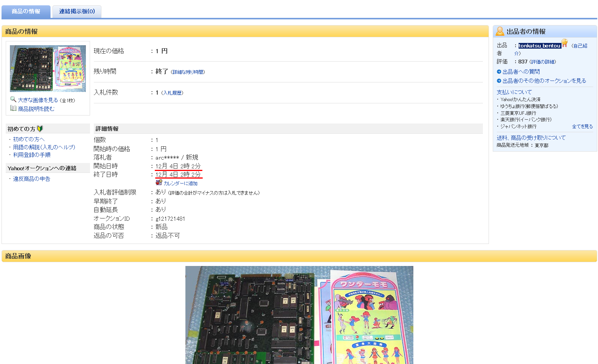Open 詳細な残り時間 link
The height and width of the screenshot is (364, 598).
click(188, 72)
